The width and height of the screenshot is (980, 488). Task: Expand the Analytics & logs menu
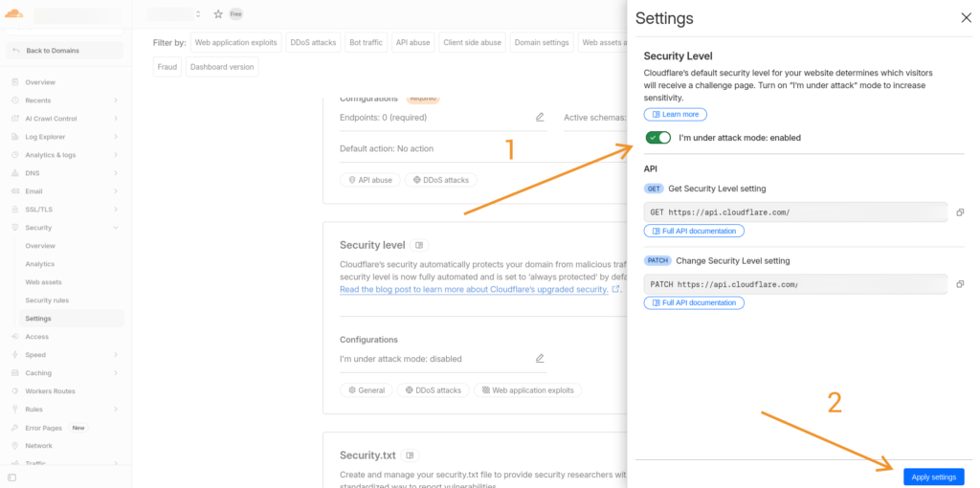pos(116,155)
